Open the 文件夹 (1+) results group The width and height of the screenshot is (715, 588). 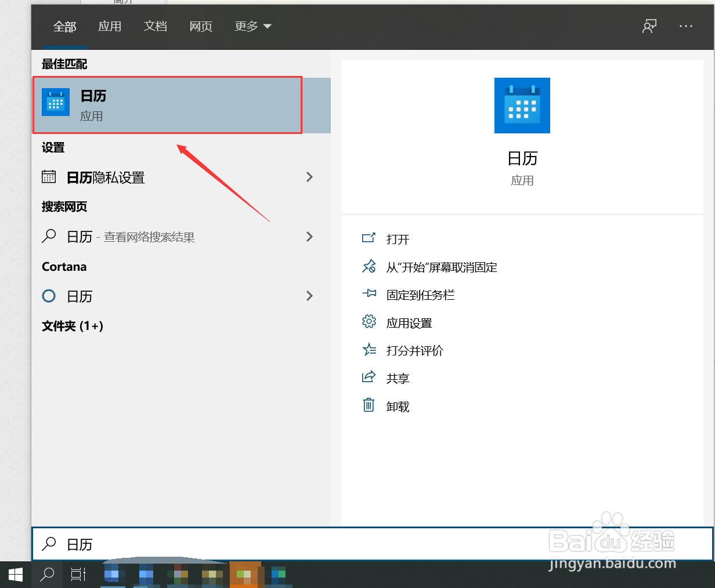(x=73, y=326)
